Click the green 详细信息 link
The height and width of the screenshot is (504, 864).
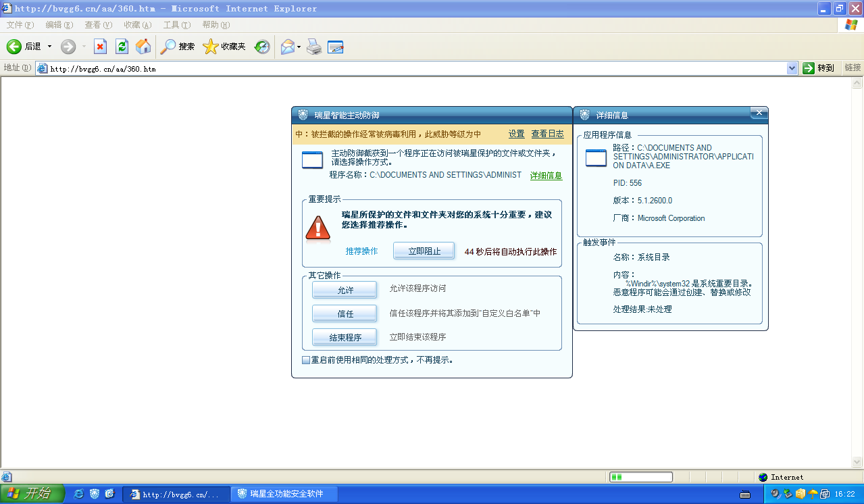point(546,176)
